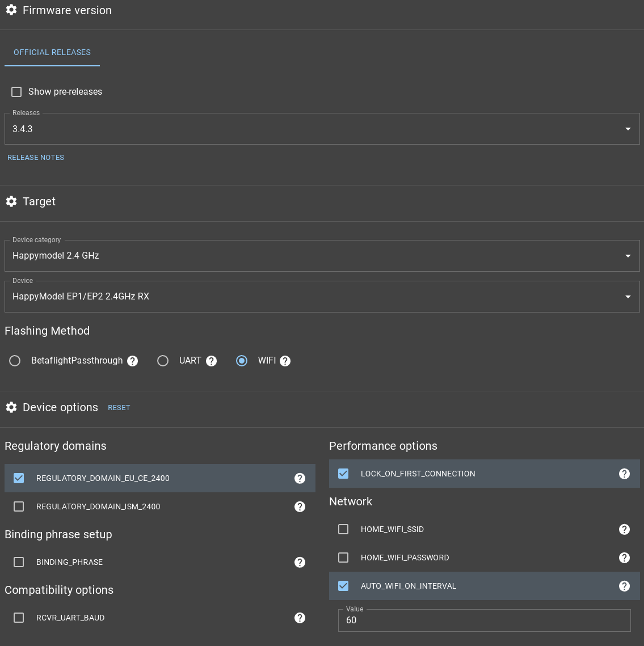Click the AUTO_WIFI_ON_INTERVAL value field
644x646 pixels.
click(x=484, y=620)
